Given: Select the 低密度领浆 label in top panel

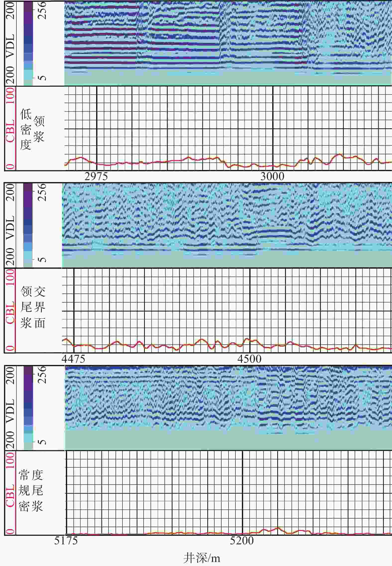Looking at the screenshot, I should (32, 129).
